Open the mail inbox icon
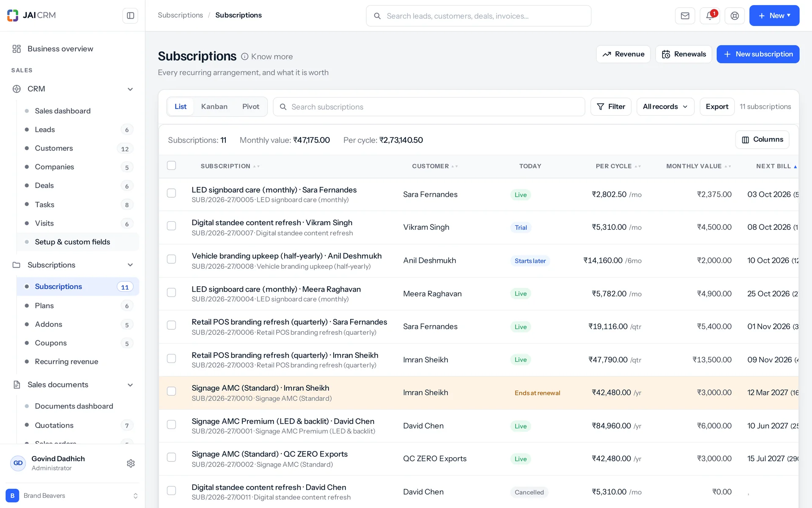This screenshot has height=508, width=812. tap(685, 16)
